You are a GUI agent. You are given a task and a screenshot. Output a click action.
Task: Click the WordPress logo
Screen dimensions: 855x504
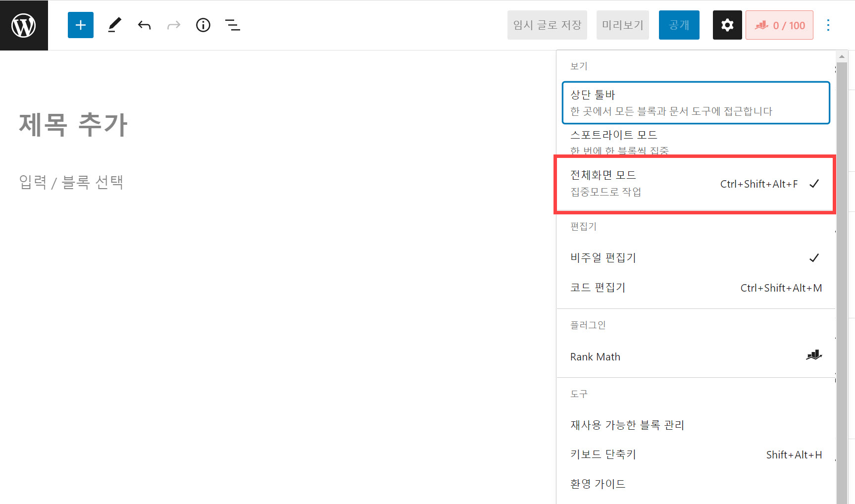click(x=24, y=25)
